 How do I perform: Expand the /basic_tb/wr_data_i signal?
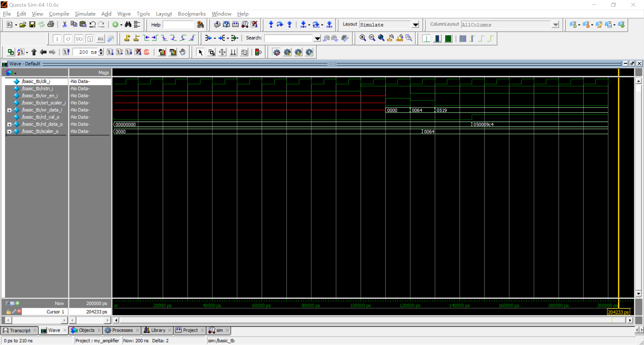pos(9,110)
